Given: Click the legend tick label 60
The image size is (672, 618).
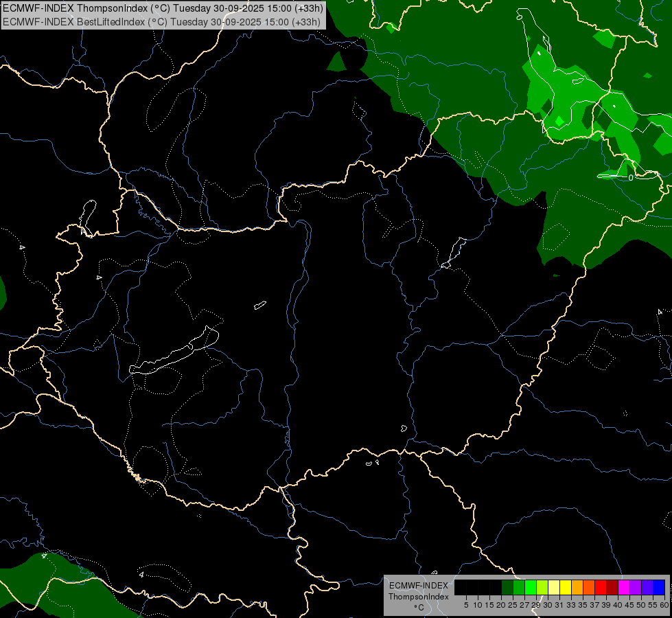Looking at the screenshot, I should click(x=664, y=605).
